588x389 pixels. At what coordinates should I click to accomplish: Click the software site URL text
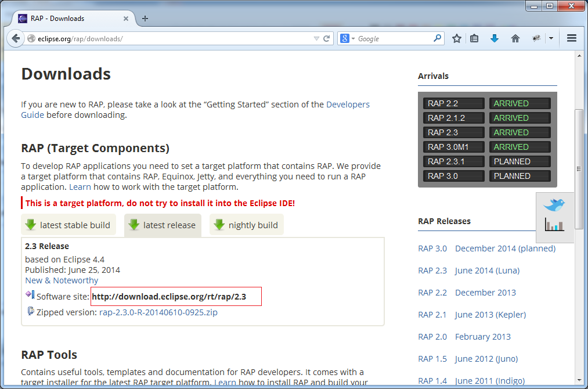(x=169, y=296)
